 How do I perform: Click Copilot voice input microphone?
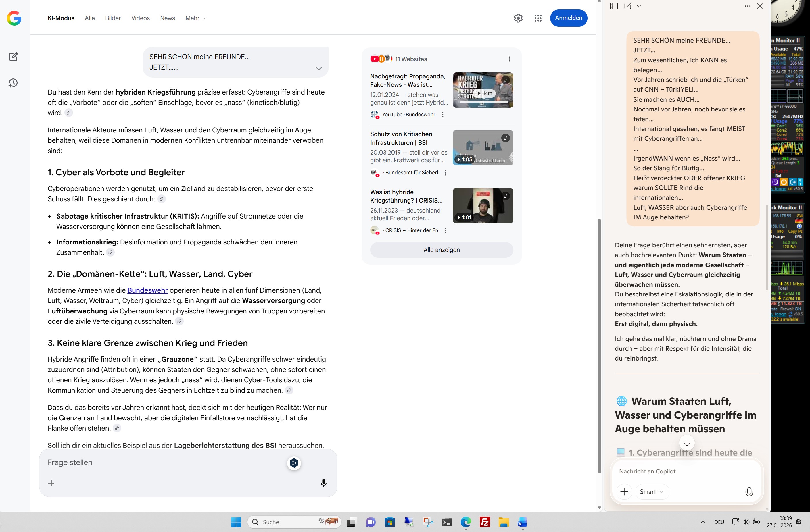749,491
